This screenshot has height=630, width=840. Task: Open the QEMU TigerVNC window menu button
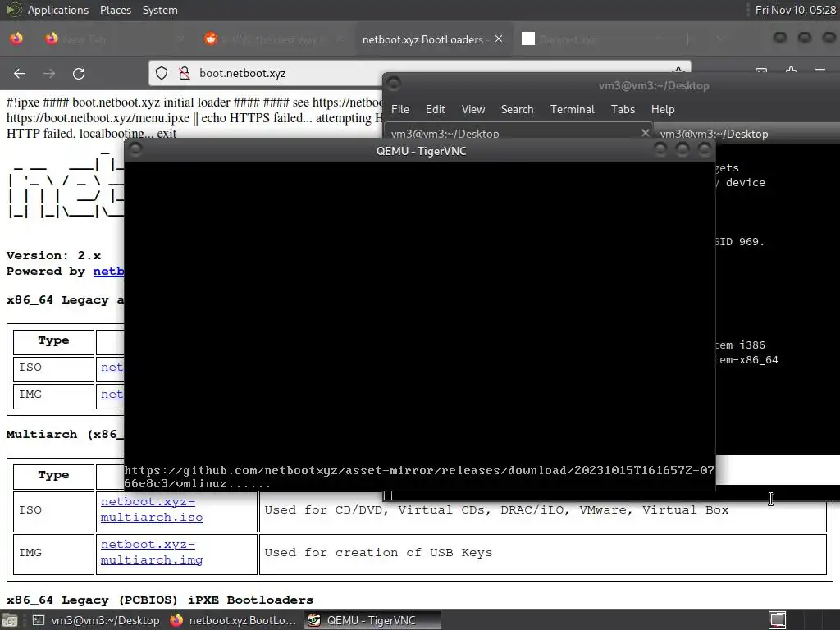(135, 149)
